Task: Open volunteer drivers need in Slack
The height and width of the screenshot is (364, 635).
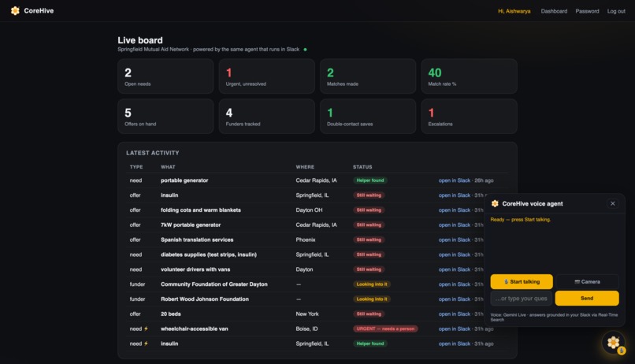Action: (455, 269)
